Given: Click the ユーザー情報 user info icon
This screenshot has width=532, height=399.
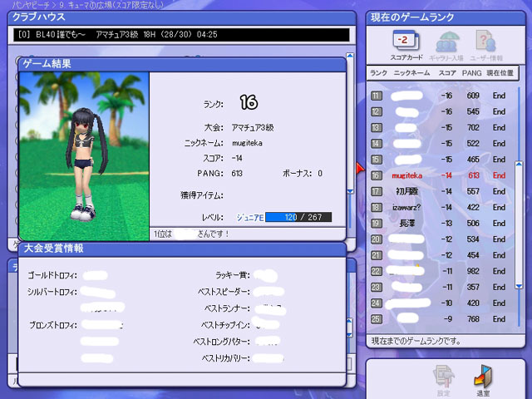Looking at the screenshot, I should (486, 46).
